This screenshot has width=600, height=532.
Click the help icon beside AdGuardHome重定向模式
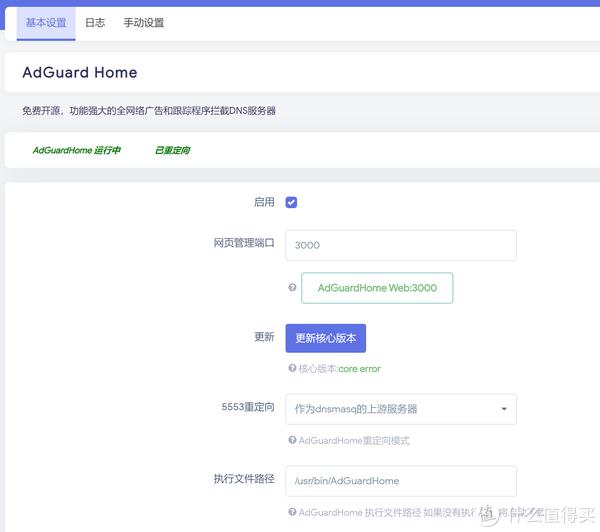(x=292, y=440)
